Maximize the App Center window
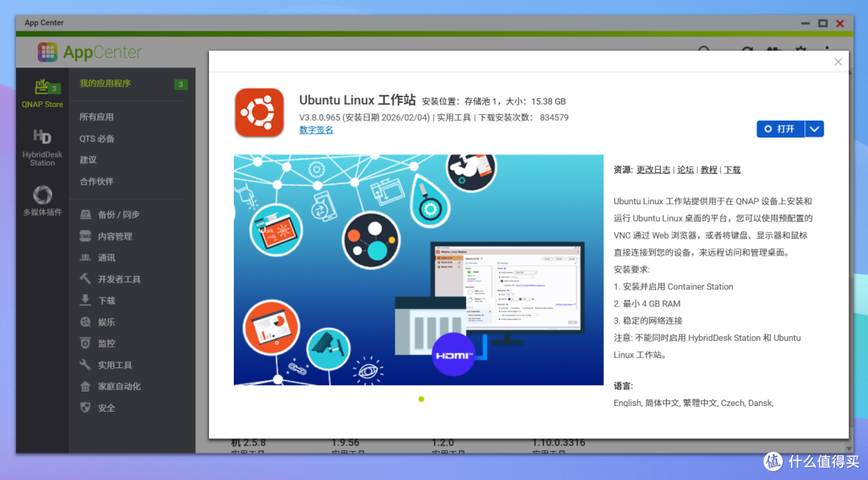This screenshot has height=480, width=868. (823, 23)
